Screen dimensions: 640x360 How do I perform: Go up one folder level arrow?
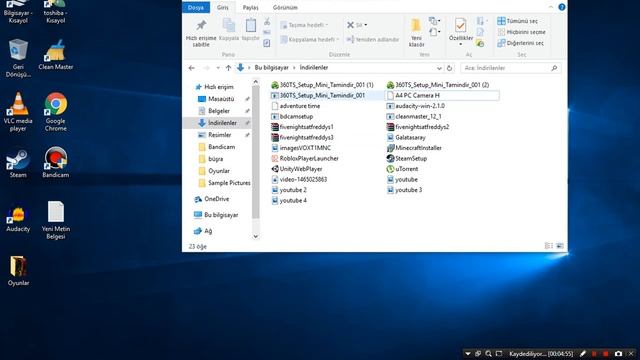point(228,68)
